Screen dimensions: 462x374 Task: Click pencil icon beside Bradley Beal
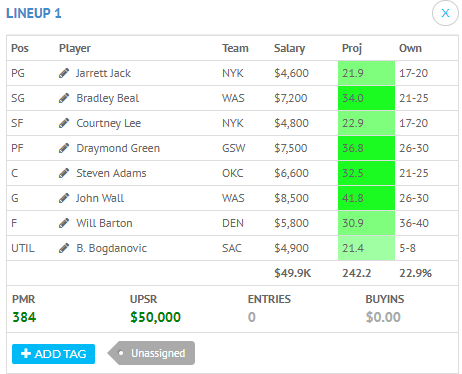coord(64,98)
